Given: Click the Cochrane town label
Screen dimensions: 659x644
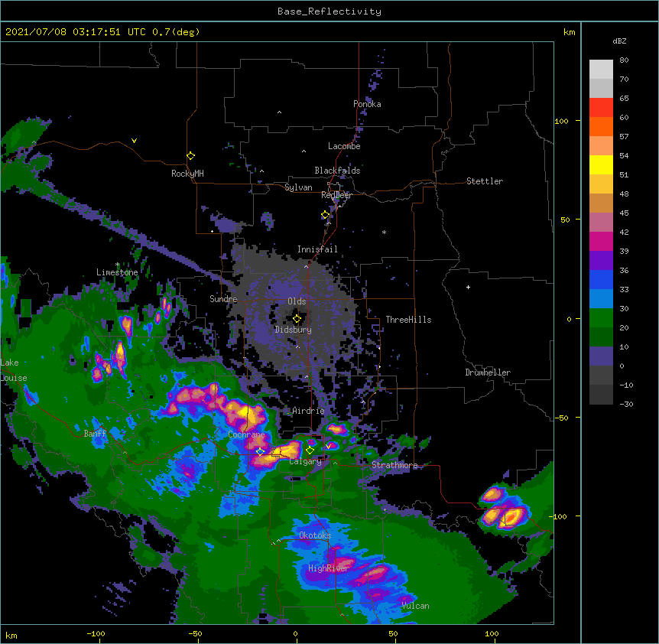Looking at the screenshot, I should click(246, 434).
